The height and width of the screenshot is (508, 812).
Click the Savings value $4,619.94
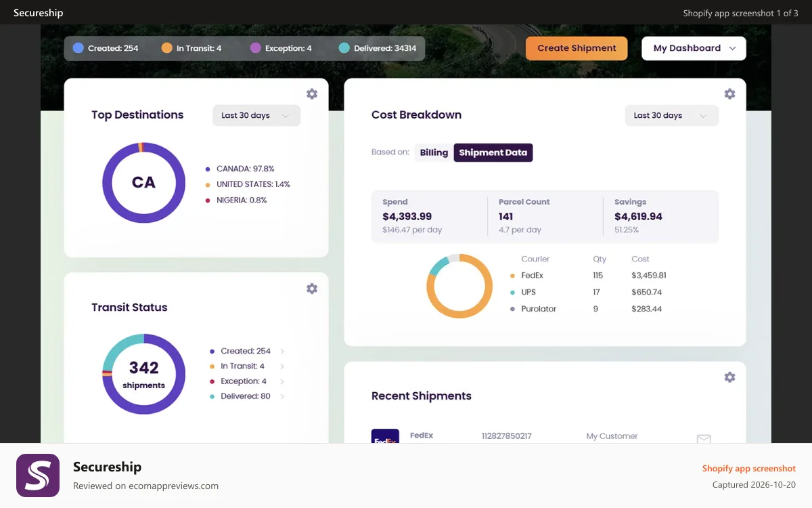click(x=638, y=217)
